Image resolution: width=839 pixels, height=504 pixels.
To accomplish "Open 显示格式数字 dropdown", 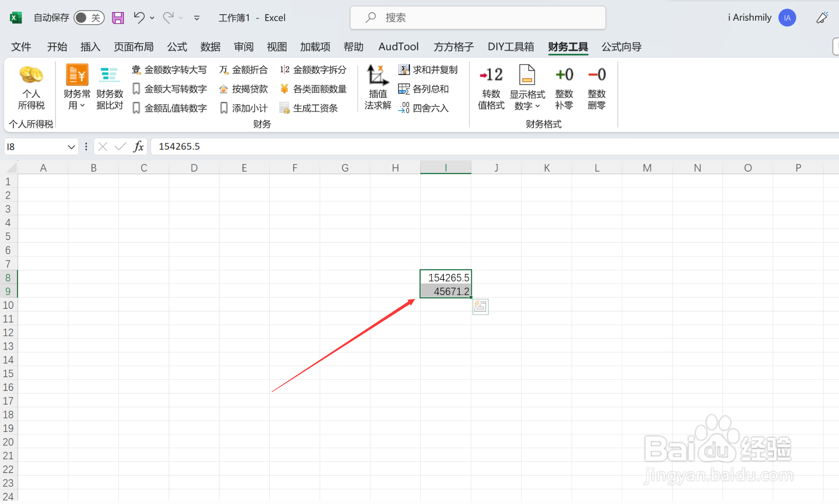I will pyautogui.click(x=527, y=87).
